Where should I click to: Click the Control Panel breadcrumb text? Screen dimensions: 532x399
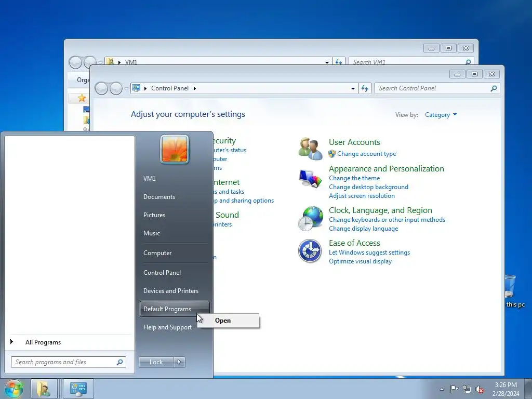point(170,88)
